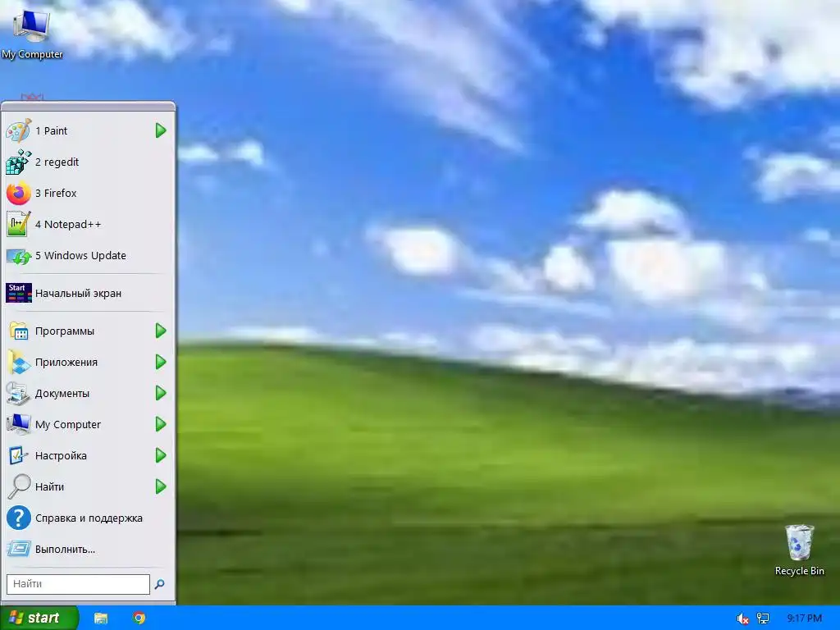
Task: Open 'Начальный экран' menu entry text
Action: [x=78, y=294]
